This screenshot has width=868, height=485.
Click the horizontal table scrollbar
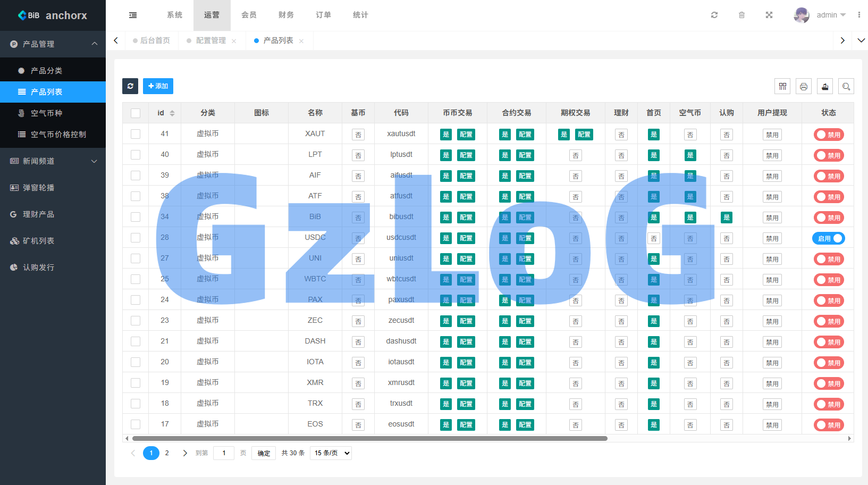[x=369, y=439]
